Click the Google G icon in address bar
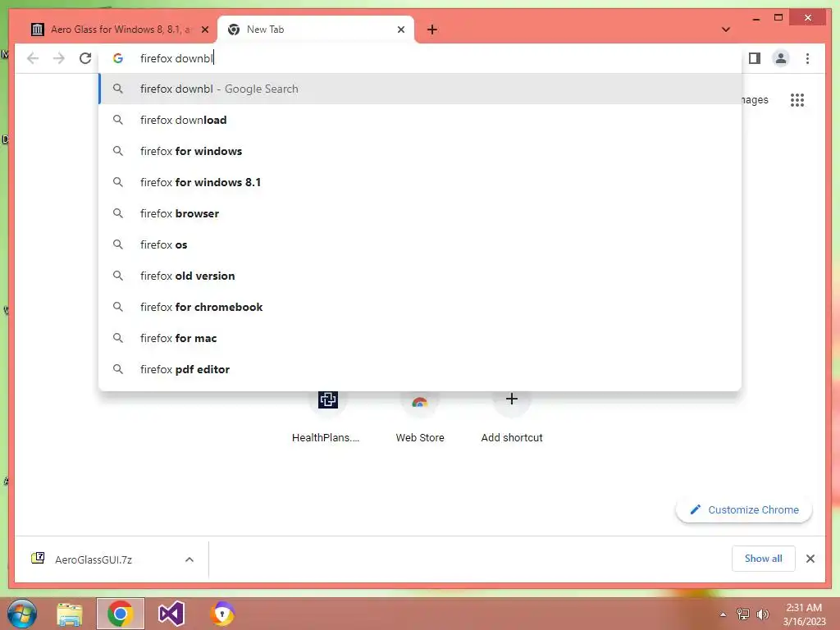840x630 pixels. tap(118, 58)
